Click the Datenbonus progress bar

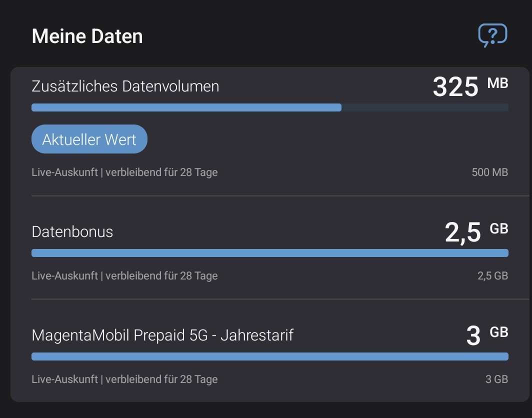point(269,253)
